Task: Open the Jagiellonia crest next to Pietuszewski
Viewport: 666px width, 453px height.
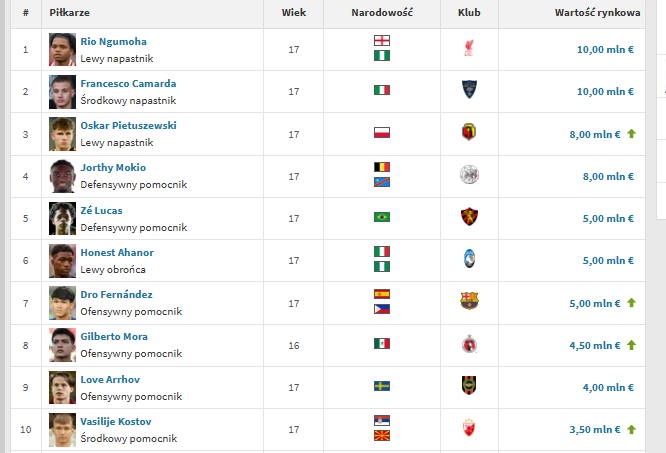Action: pyautogui.click(x=469, y=132)
